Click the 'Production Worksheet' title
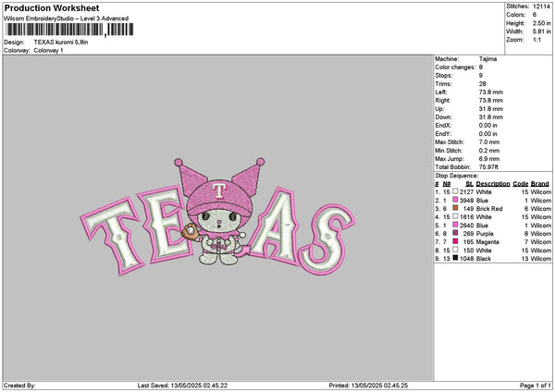 (52, 8)
